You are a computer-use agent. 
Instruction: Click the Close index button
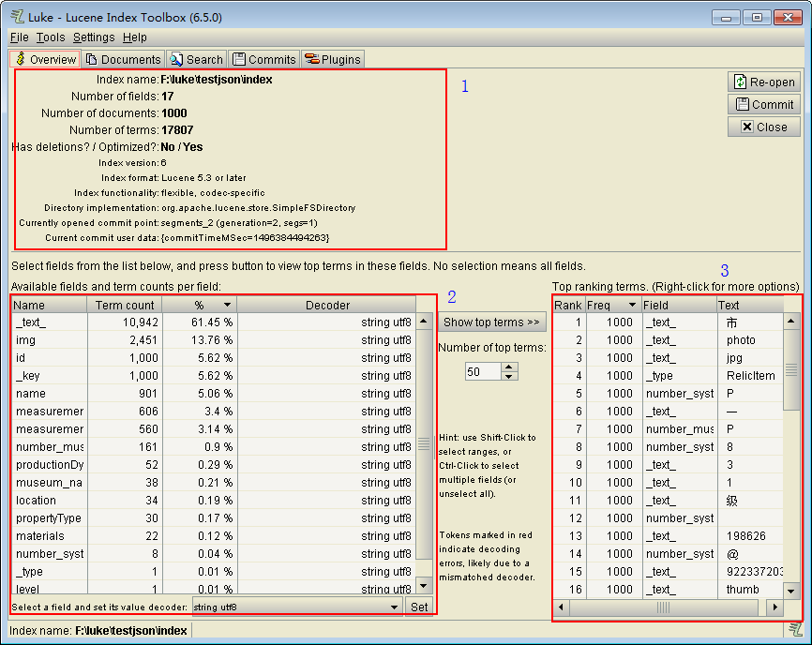pos(764,127)
